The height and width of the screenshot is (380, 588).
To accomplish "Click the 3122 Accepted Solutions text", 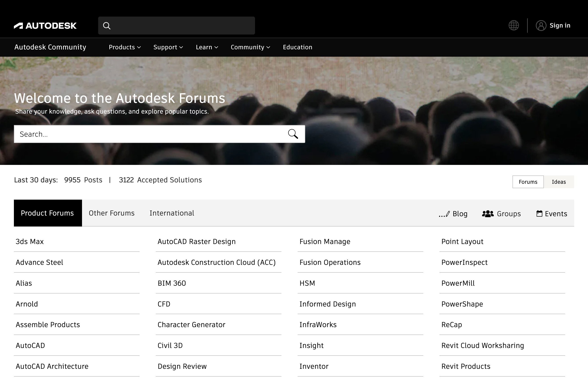I will coord(160,180).
